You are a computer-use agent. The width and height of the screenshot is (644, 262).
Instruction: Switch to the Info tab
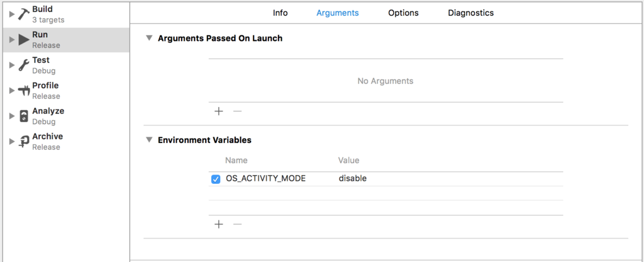(x=280, y=13)
